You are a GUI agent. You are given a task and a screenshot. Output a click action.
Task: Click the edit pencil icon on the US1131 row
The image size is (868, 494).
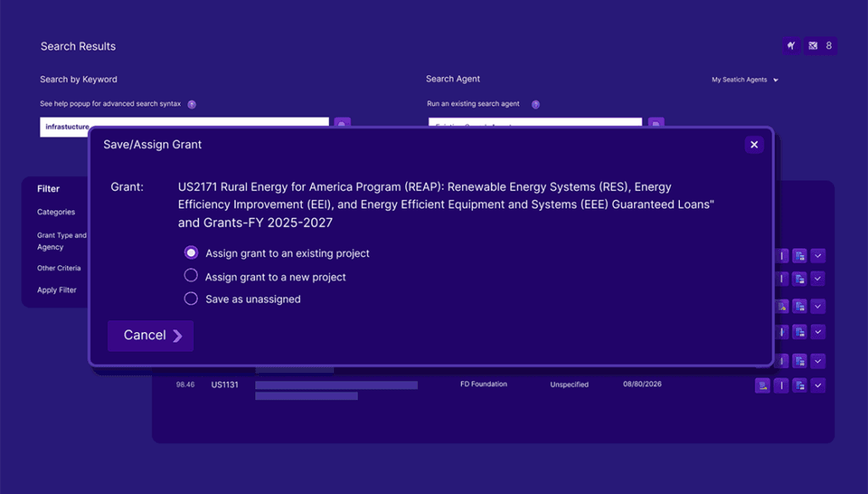781,385
